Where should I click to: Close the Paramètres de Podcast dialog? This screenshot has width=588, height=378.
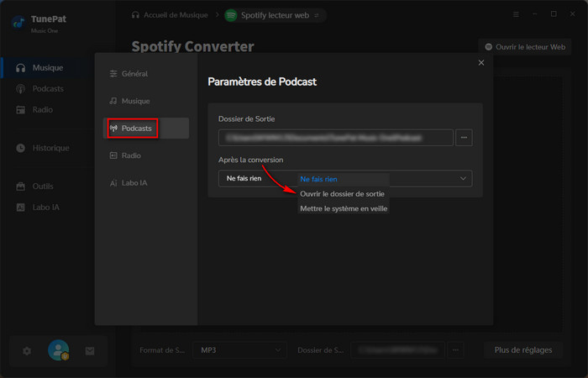pyautogui.click(x=481, y=63)
